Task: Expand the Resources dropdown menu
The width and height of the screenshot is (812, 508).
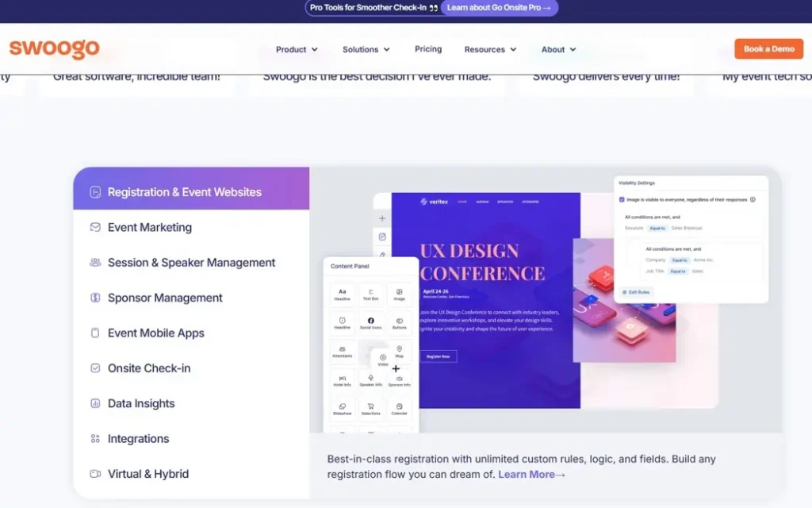Action: [x=490, y=49]
